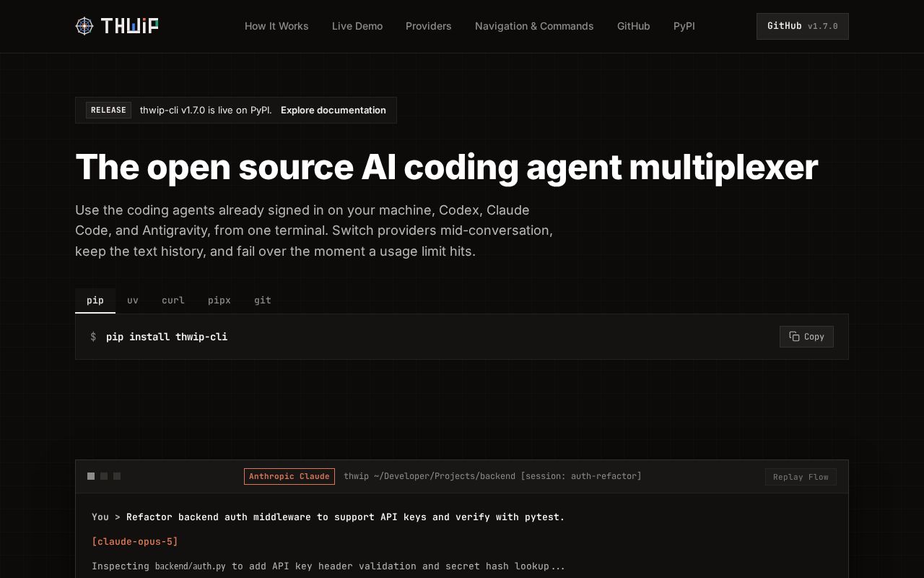Image resolution: width=924 pixels, height=578 pixels.
Task: Switch to the uv install tab
Action: 133,301
